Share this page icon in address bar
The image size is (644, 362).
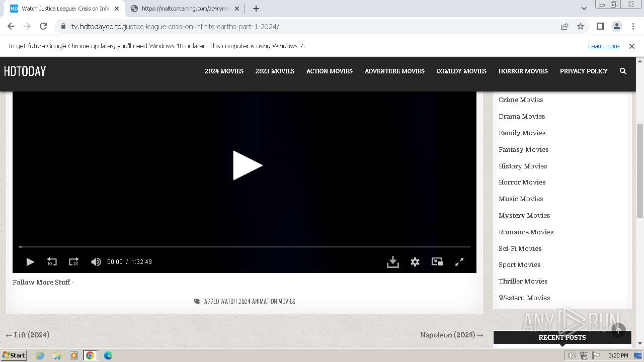565,26
